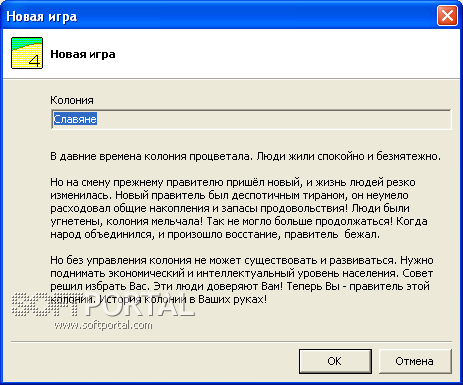This screenshot has width=463, height=385.
Task: Click the paragraph starting Но без управления
Action: [242, 280]
